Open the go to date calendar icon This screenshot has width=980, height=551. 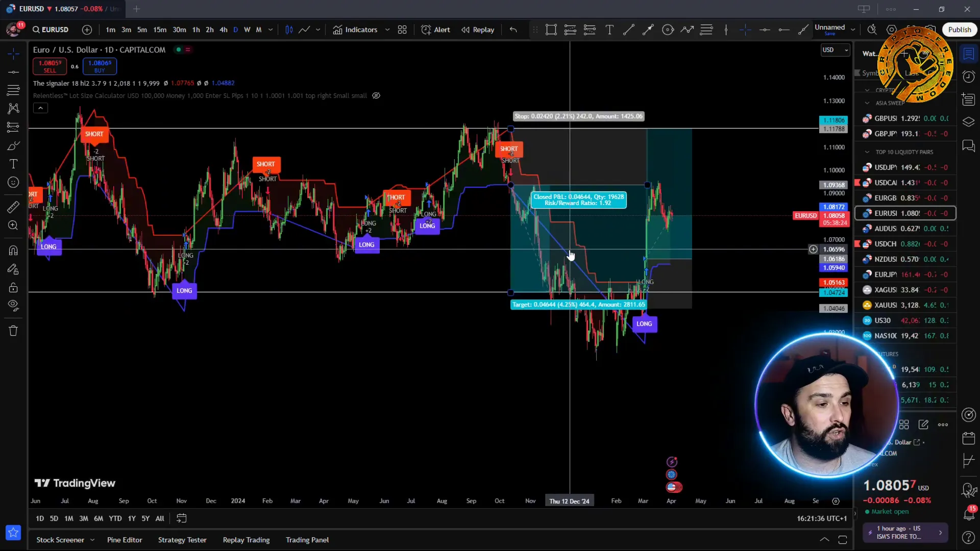181,518
